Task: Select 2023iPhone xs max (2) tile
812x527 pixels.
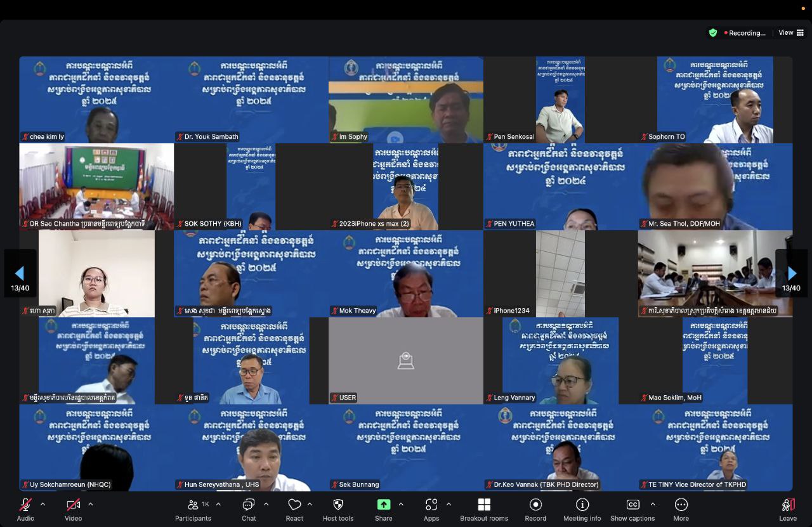Action: coord(406,186)
